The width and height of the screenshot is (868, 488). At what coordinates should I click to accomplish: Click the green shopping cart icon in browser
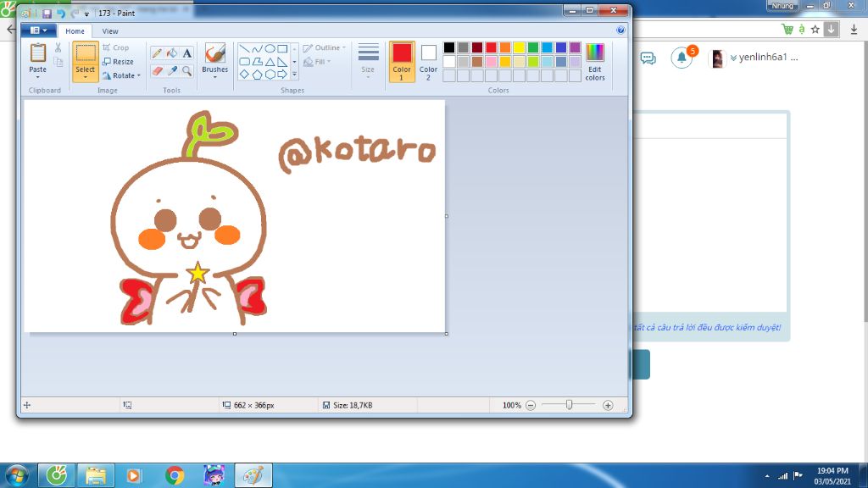(x=787, y=30)
